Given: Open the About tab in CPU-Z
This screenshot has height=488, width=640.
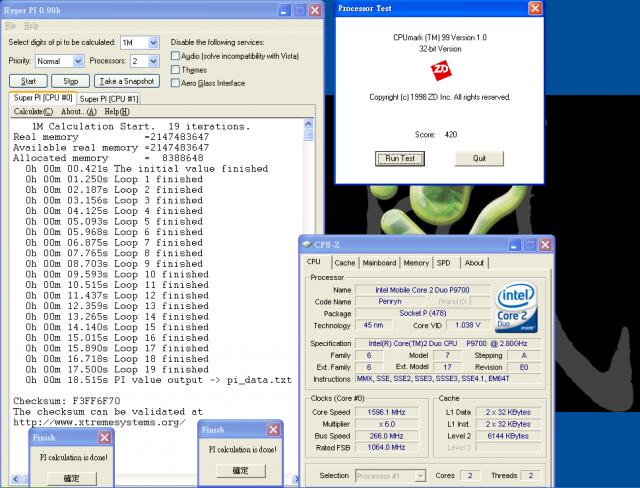Looking at the screenshot, I should (x=474, y=263).
